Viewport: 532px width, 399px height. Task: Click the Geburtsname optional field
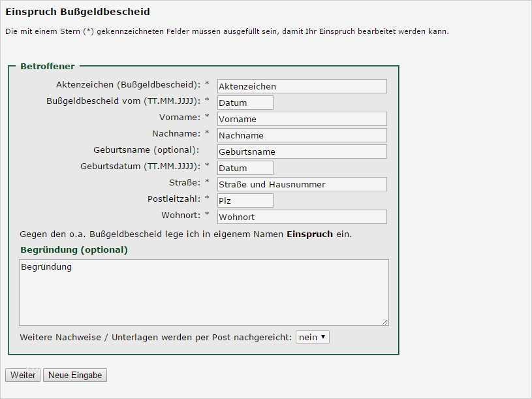pyautogui.click(x=302, y=151)
